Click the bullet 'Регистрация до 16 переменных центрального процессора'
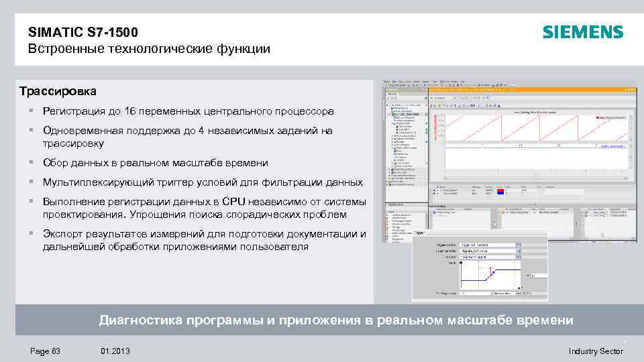 (188, 111)
